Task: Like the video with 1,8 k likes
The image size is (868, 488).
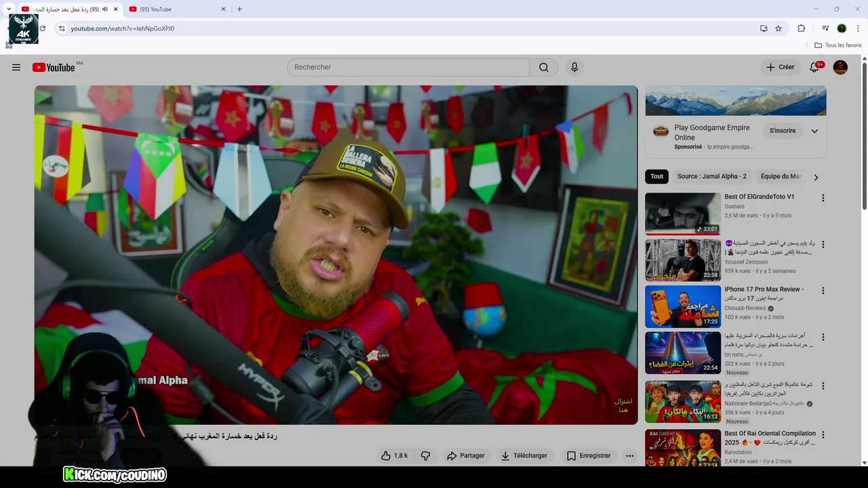Action: click(394, 455)
